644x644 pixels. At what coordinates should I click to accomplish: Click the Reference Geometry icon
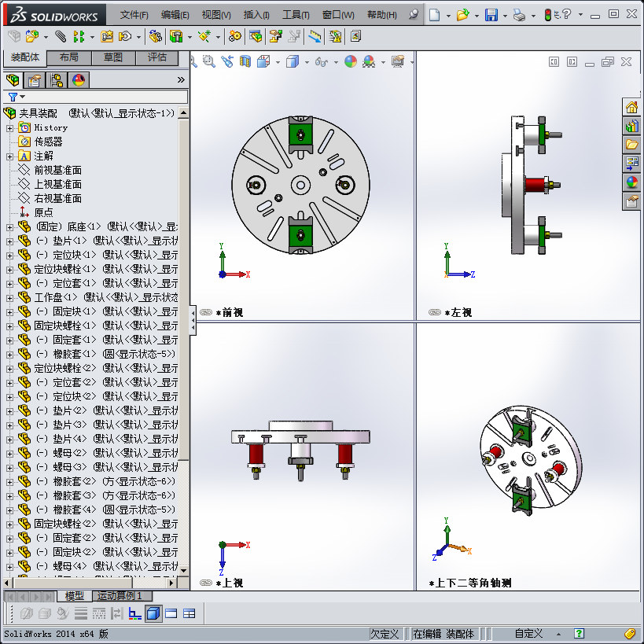204,36
